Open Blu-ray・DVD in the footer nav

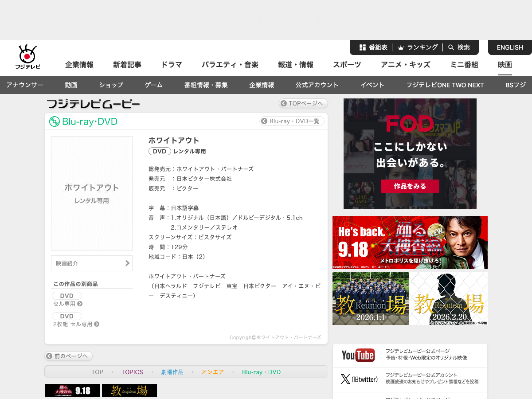[x=262, y=372]
